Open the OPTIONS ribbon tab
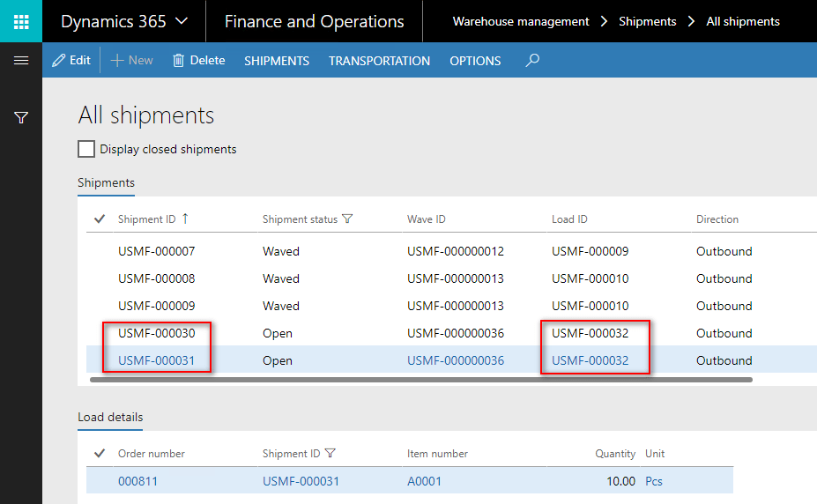Screen dimensions: 817x504 (475, 61)
